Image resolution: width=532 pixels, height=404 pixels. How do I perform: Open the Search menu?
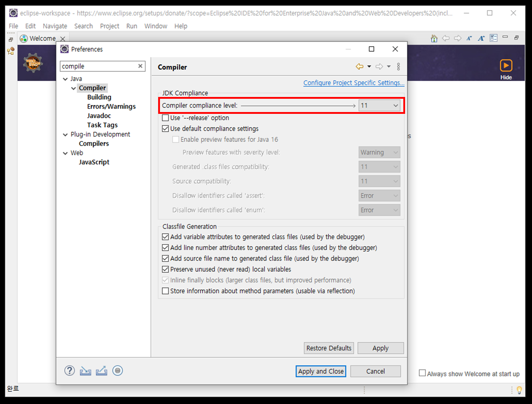coord(83,26)
